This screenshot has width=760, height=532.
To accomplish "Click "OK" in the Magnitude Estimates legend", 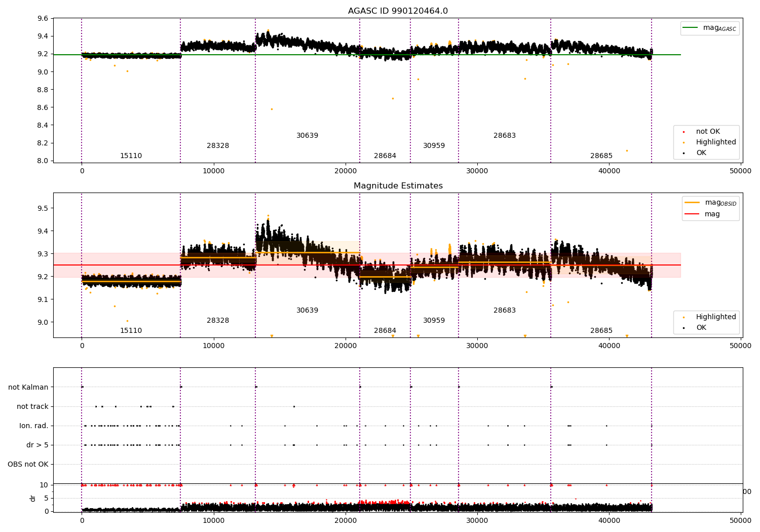I will (701, 328).
